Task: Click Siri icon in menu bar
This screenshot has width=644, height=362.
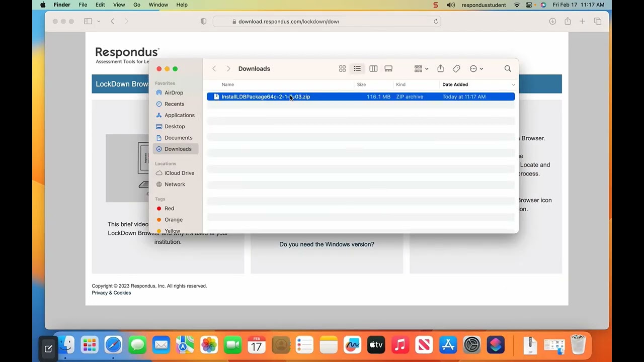Action: pos(543,5)
